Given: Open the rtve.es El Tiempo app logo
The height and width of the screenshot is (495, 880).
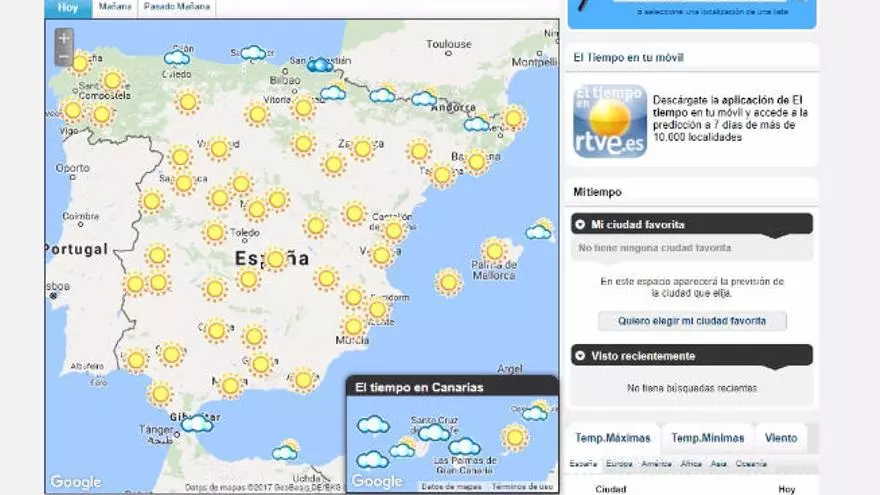Looking at the screenshot, I should (609, 121).
